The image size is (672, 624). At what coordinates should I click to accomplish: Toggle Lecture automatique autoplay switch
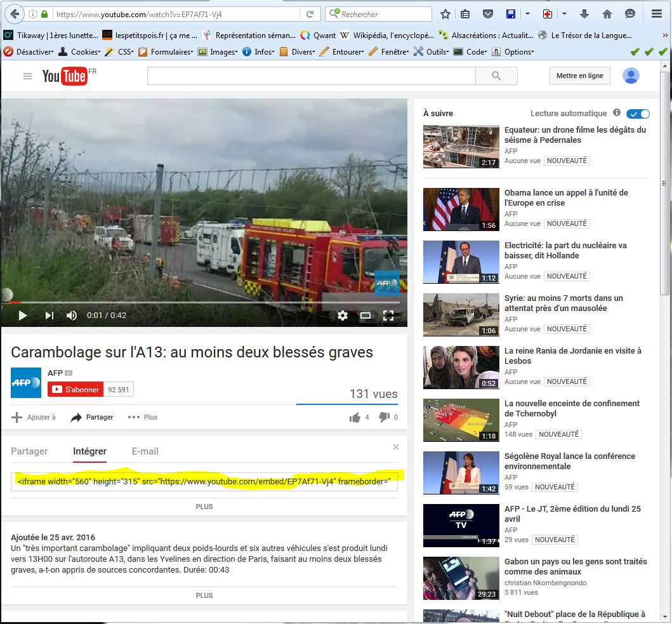638,114
